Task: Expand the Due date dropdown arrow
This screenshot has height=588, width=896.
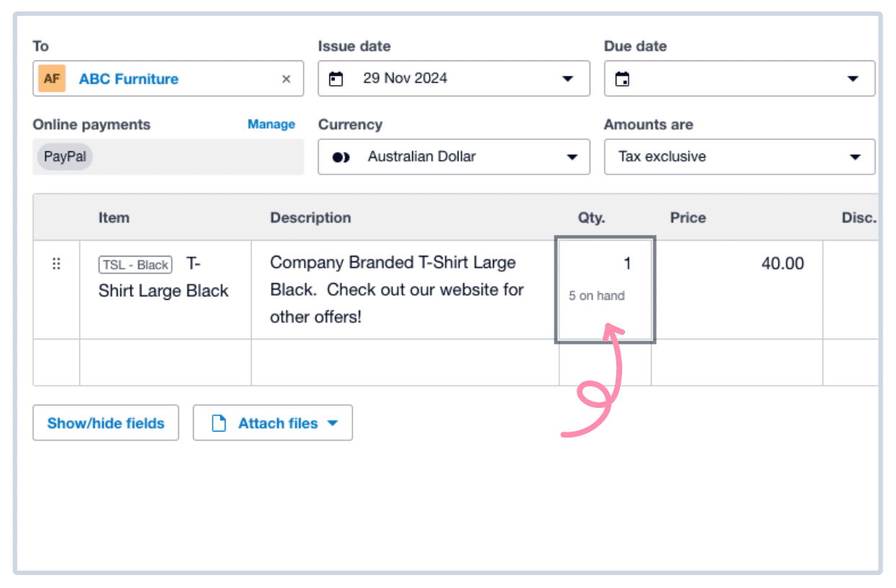Action: [853, 79]
